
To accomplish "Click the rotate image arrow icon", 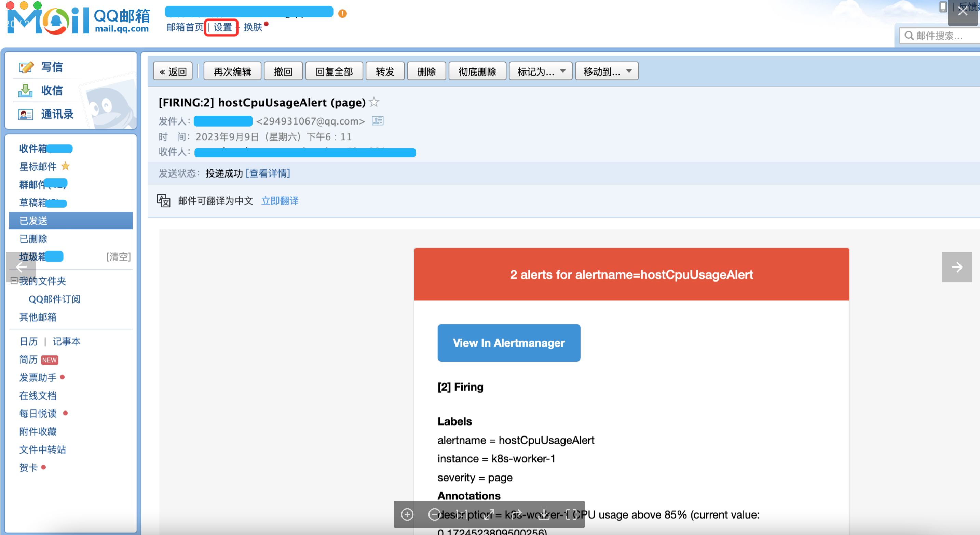I will coord(517,514).
